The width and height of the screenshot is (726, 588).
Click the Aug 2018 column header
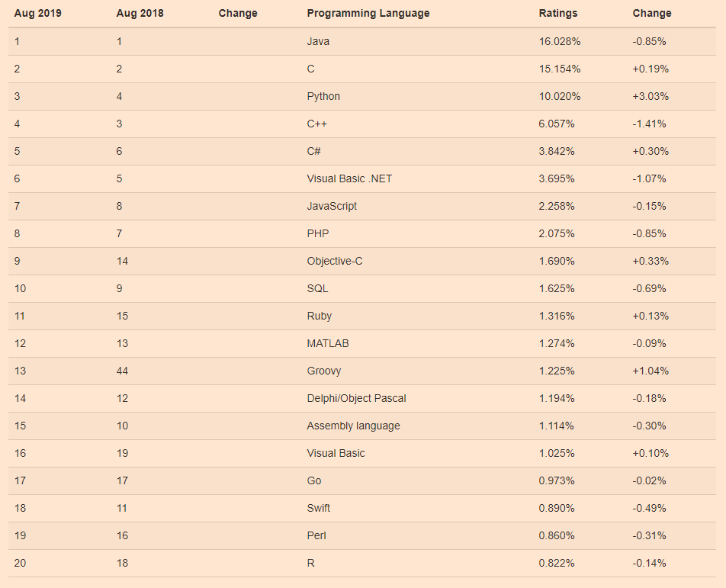(140, 13)
